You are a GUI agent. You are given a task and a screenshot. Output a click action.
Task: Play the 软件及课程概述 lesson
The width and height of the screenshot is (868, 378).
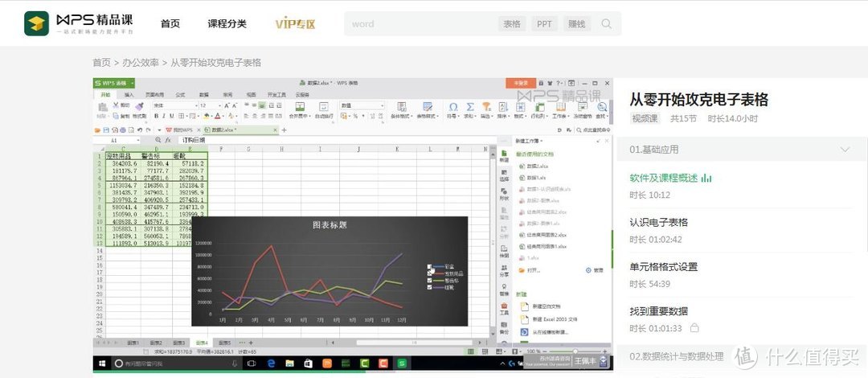click(664, 178)
